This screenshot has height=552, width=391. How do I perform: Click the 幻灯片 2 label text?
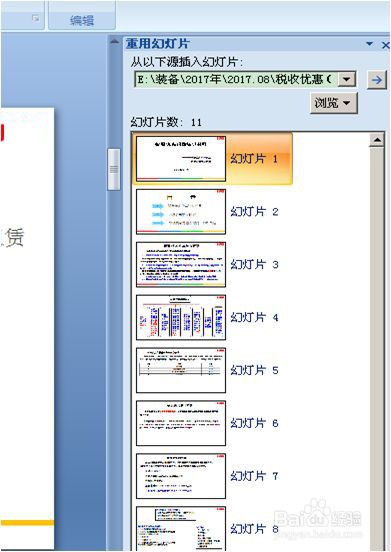[254, 212]
